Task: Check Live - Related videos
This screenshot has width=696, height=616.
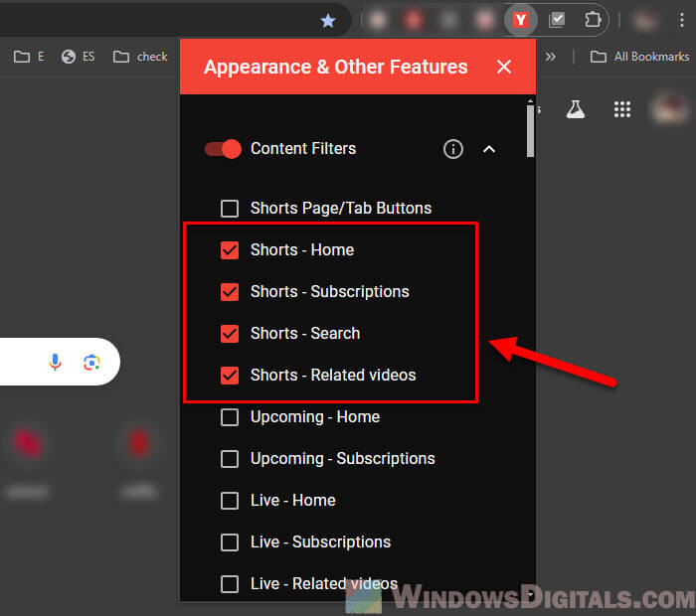Action: pyautogui.click(x=230, y=583)
